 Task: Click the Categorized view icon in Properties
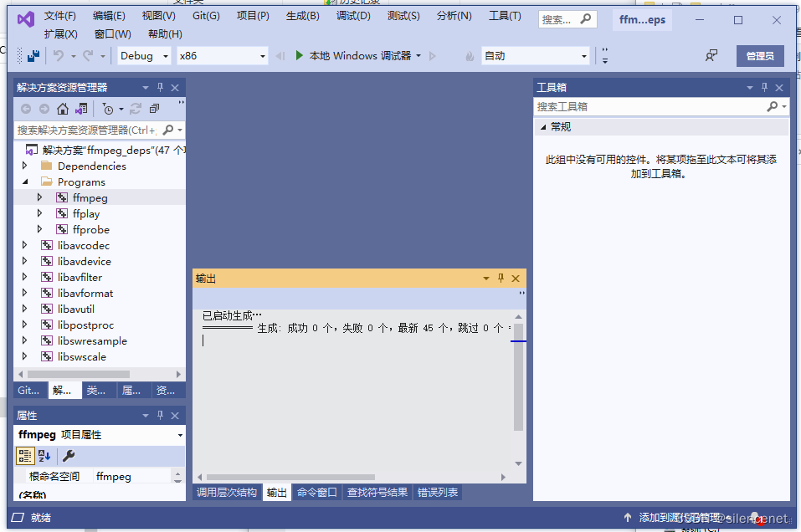click(x=24, y=455)
